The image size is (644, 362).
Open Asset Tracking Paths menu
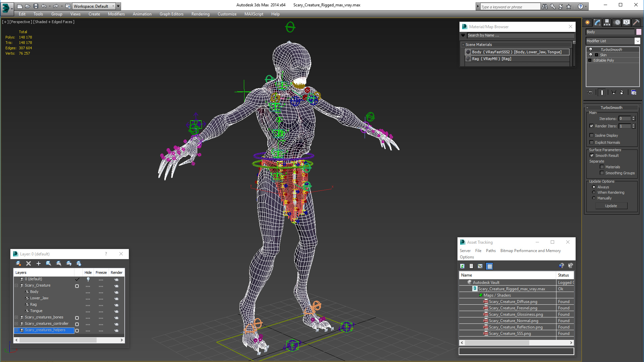click(491, 251)
